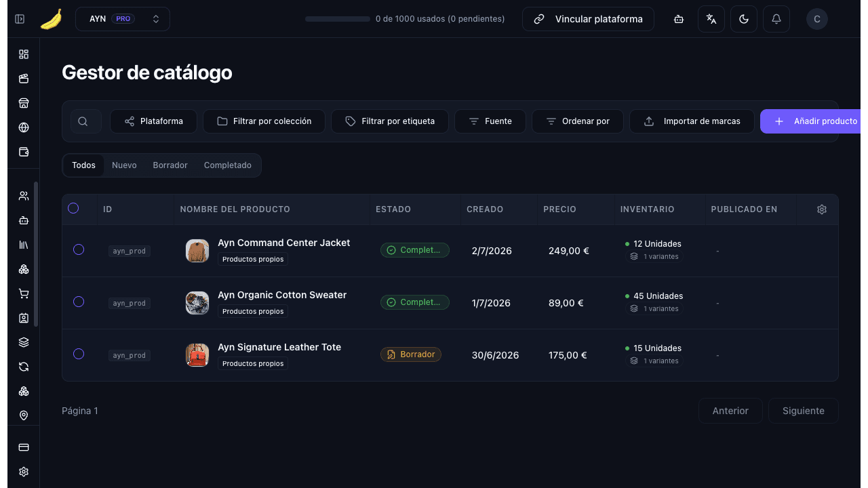Open the Plataforma filter dropdown
The height and width of the screenshot is (488, 868).
[154, 121]
